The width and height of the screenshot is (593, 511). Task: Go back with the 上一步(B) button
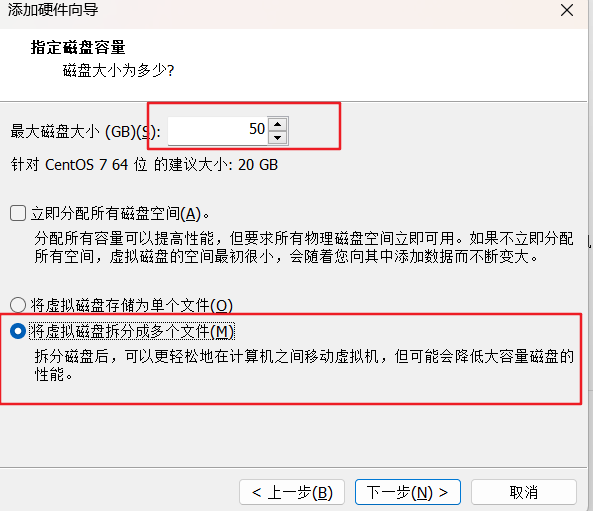coord(292,492)
